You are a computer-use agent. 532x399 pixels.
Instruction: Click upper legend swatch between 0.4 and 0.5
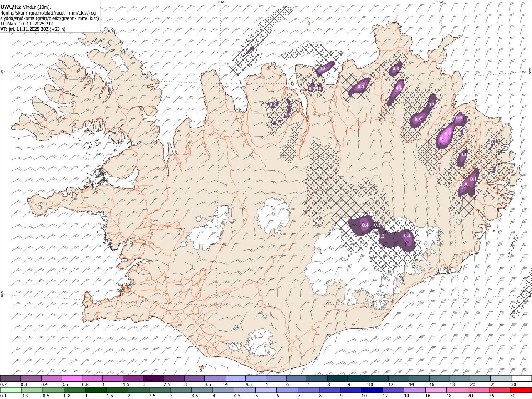52,379
